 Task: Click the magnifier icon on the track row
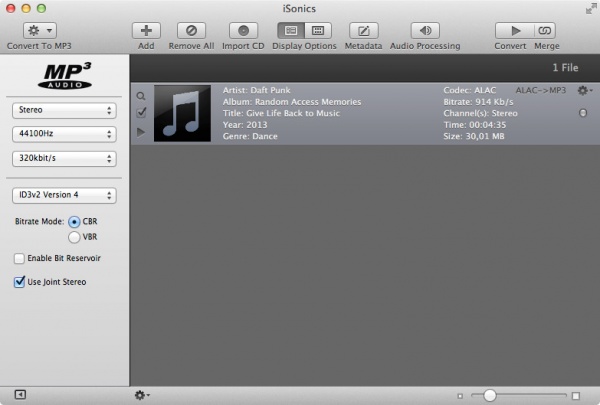[x=141, y=96]
